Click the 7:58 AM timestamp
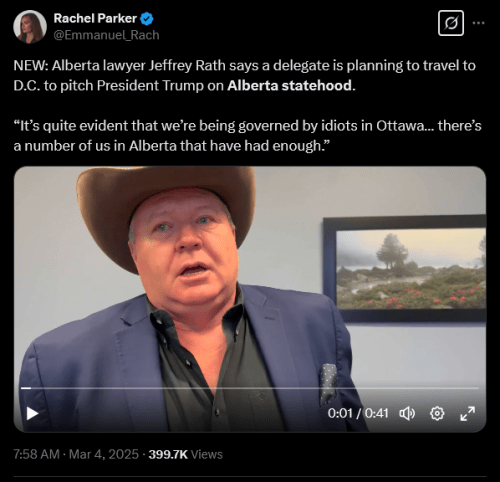Screen dimensions: 500x482 36,454
